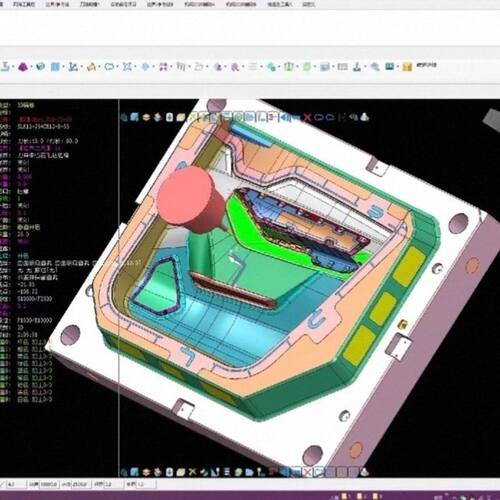Click the red X icon in upper viewport toolbar
Image resolution: width=500 pixels, height=500 pixels.
pyautogui.click(x=307, y=117)
